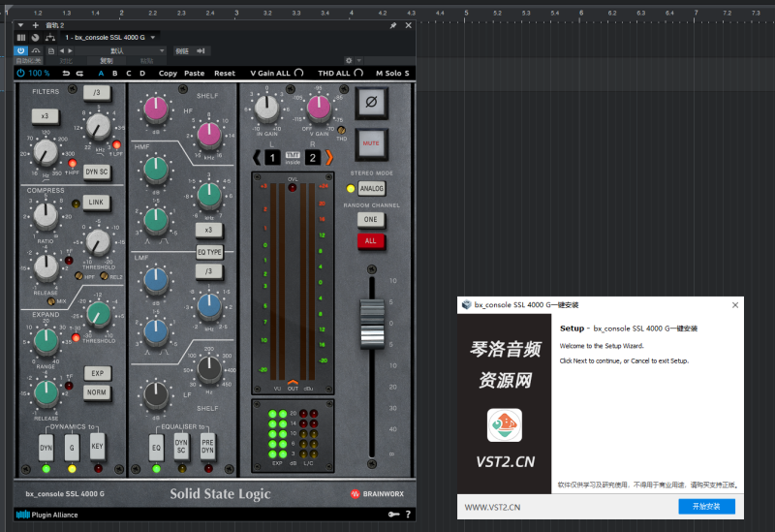This screenshot has width=775, height=532.
Task: Select settings bank B
Action: click(114, 74)
